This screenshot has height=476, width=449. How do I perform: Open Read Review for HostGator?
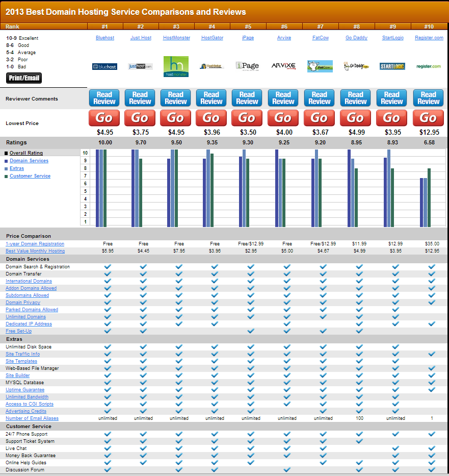tap(212, 98)
